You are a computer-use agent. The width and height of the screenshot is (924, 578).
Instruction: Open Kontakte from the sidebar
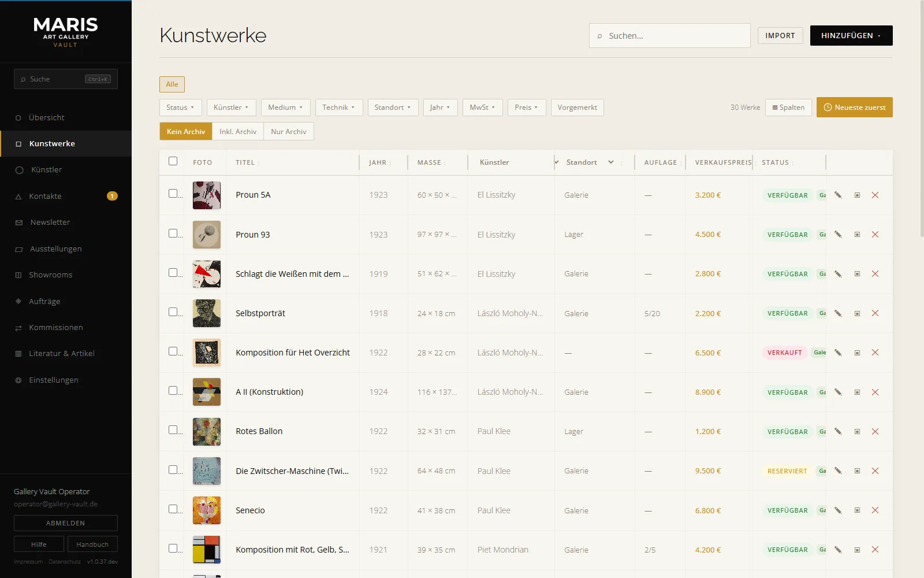(x=66, y=196)
